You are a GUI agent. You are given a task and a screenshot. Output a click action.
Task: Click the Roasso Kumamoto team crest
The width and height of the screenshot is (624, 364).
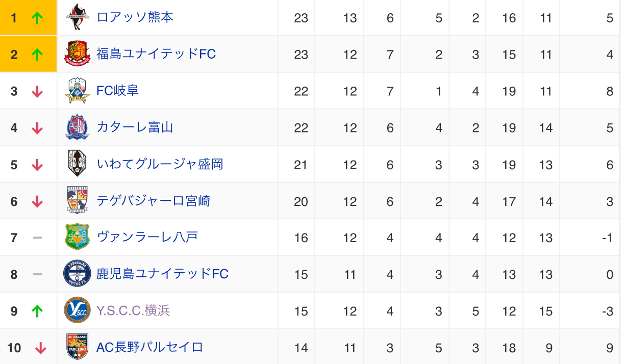tap(78, 17)
